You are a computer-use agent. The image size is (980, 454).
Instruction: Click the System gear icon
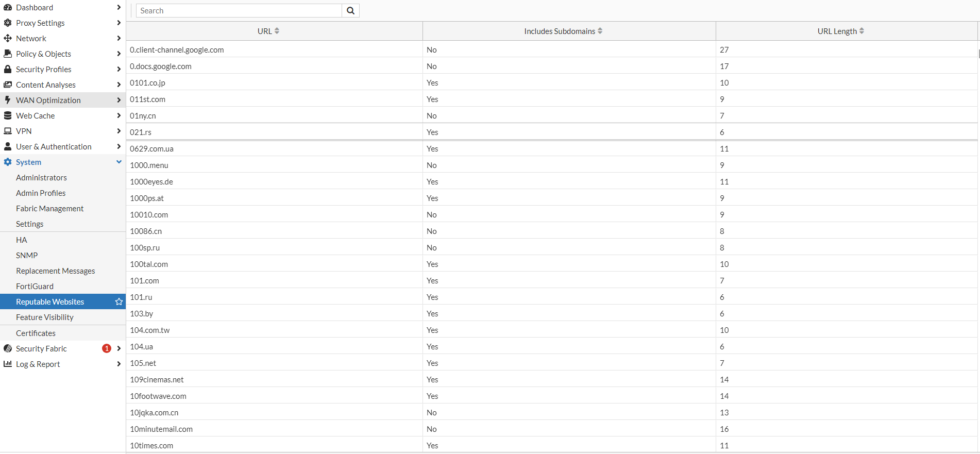pos(8,162)
